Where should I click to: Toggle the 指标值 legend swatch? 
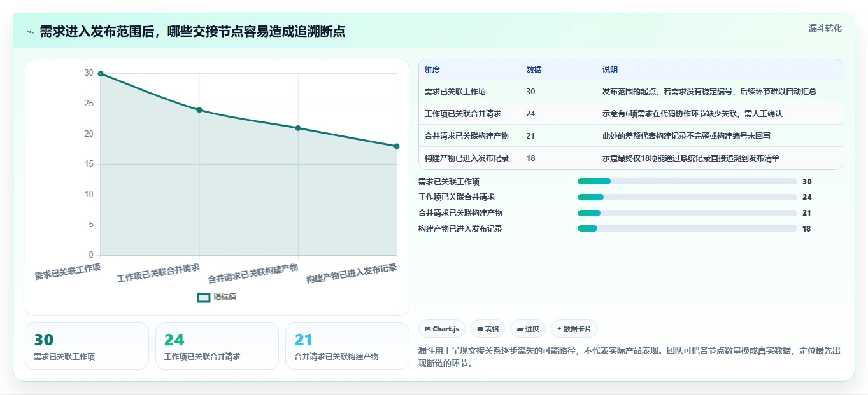[x=204, y=297]
